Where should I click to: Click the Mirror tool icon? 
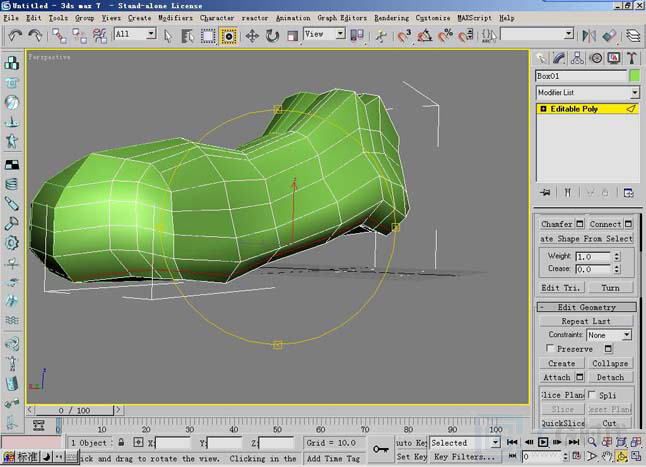pyautogui.click(x=589, y=36)
